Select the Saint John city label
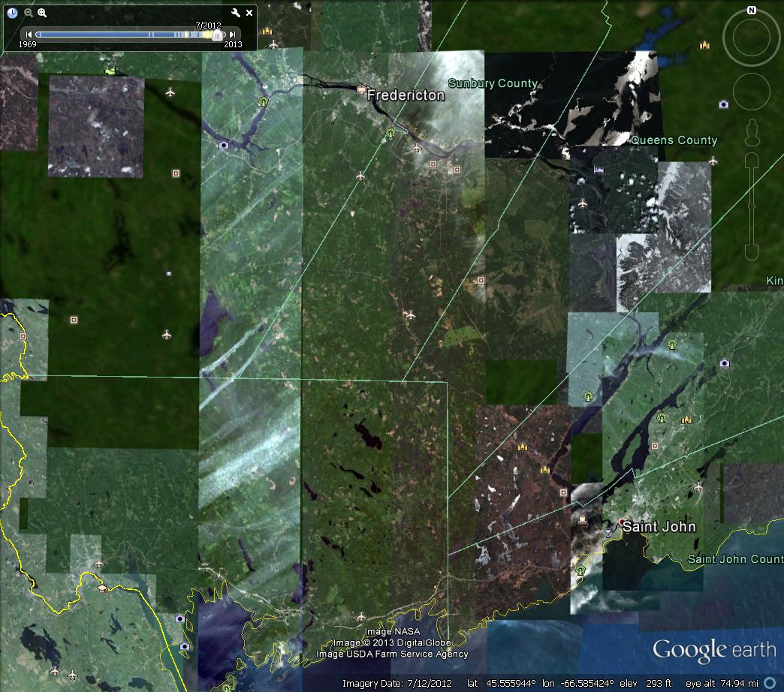Image resolution: width=784 pixels, height=692 pixels. [x=659, y=527]
